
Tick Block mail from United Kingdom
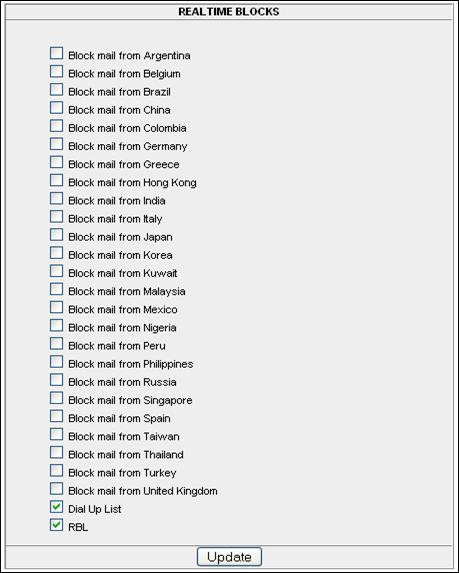[x=56, y=489]
